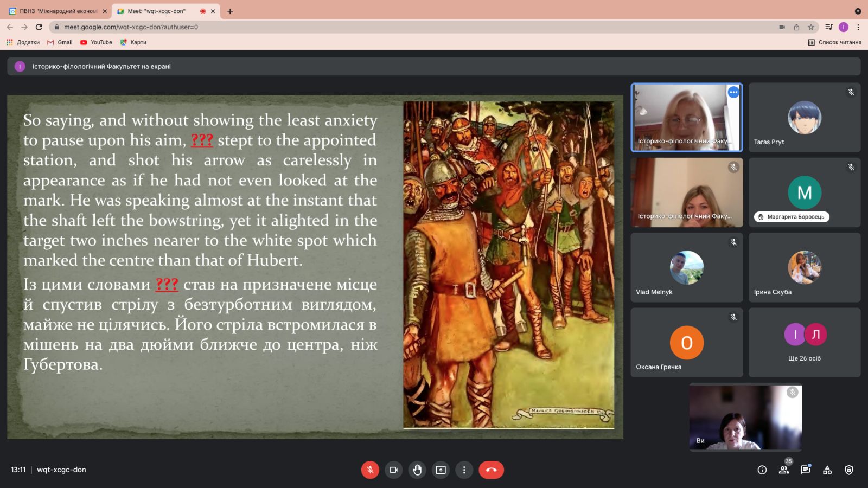Close the ПВНЗ browser tab

click(x=105, y=11)
